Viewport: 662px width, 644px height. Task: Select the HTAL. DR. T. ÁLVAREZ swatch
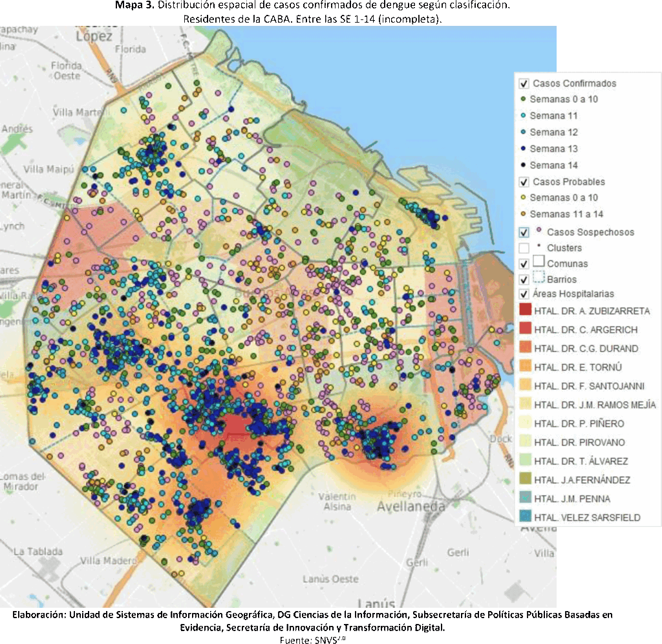(525, 460)
